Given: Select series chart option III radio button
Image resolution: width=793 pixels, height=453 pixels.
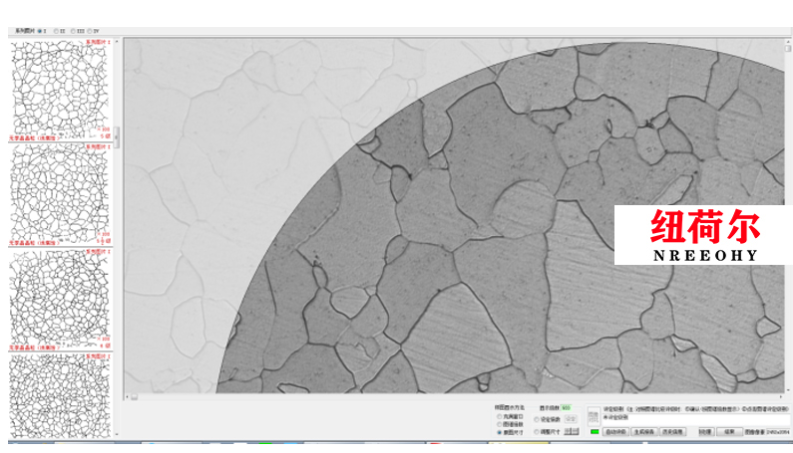Looking at the screenshot, I should 73,31.
